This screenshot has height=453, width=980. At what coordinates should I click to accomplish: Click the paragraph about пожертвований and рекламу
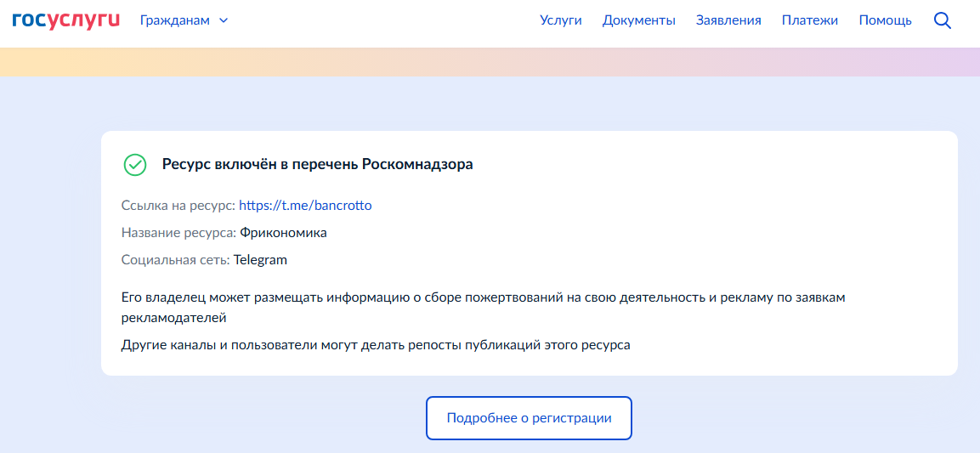tap(483, 307)
